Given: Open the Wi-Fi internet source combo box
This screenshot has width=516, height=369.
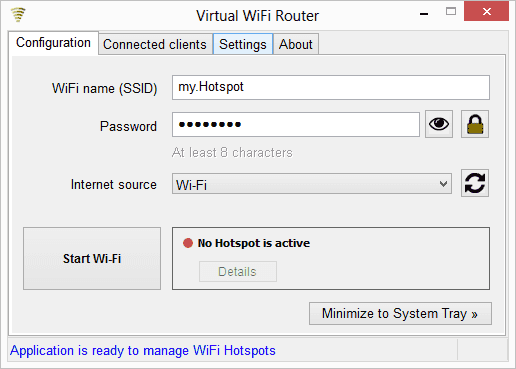Looking at the screenshot, I should 312,183.
